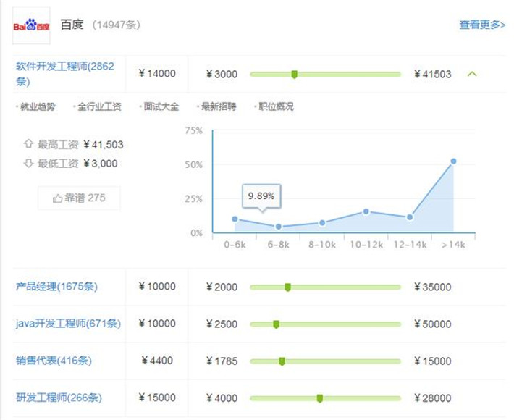This screenshot has height=420, width=514.
Task: Click the salary slider marker for 软件开发工程师
Action: point(294,74)
